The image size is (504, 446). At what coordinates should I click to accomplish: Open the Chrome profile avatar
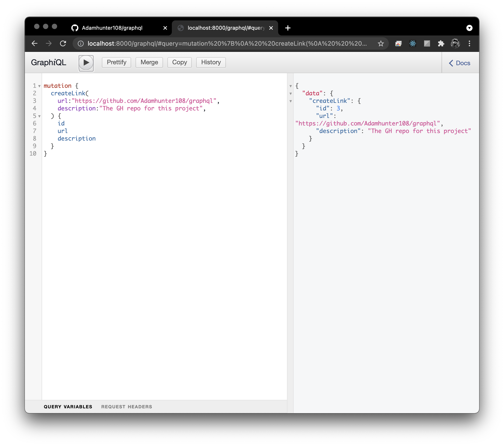click(x=455, y=44)
